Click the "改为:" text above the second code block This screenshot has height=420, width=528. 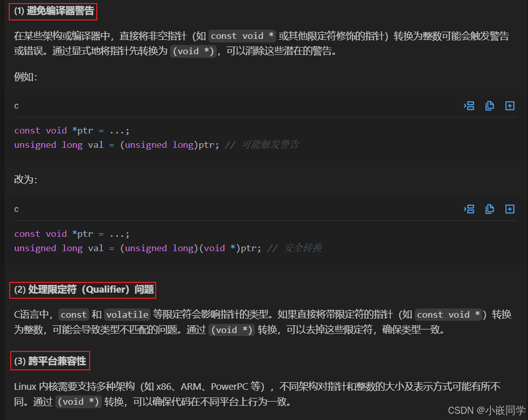click(26, 180)
